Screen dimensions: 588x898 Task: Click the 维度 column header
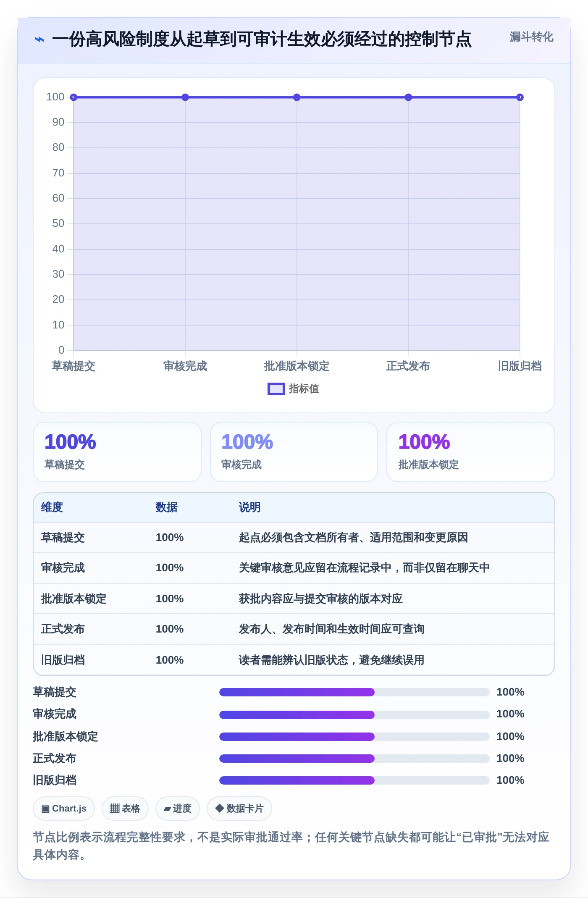[x=52, y=507]
